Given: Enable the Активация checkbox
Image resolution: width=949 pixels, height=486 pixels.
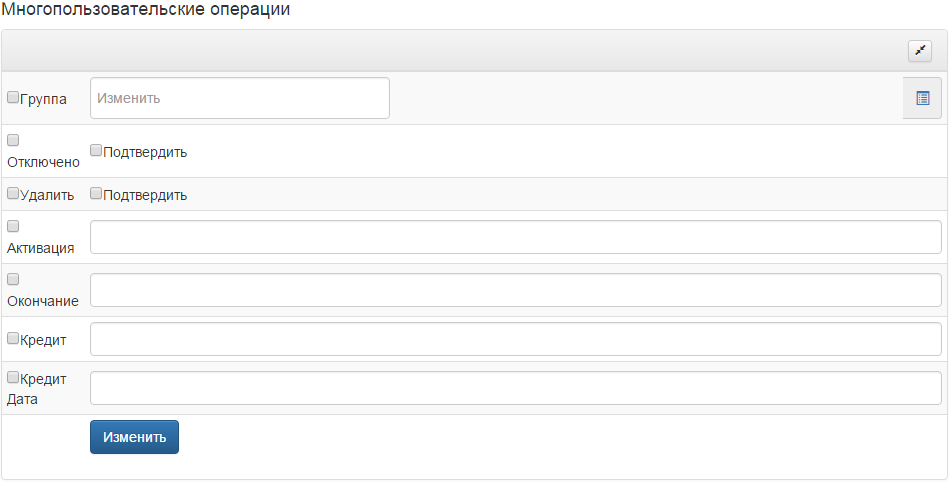Looking at the screenshot, I should click(13, 226).
